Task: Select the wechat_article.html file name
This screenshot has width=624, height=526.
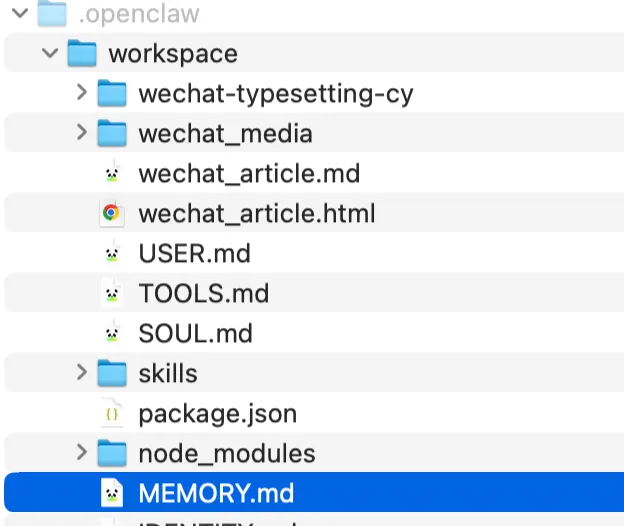Action: 257,213
